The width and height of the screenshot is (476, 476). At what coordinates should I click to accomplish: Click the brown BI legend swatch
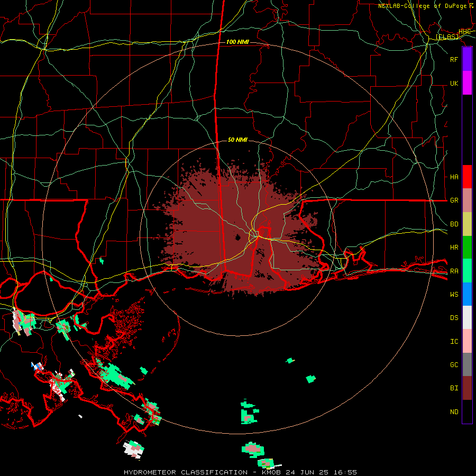[467, 388]
